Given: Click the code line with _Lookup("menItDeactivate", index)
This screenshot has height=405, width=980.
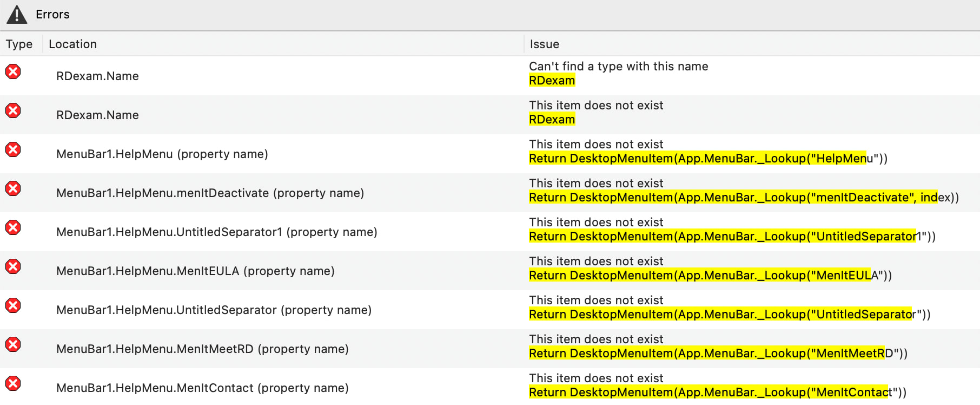Looking at the screenshot, I should (744, 198).
